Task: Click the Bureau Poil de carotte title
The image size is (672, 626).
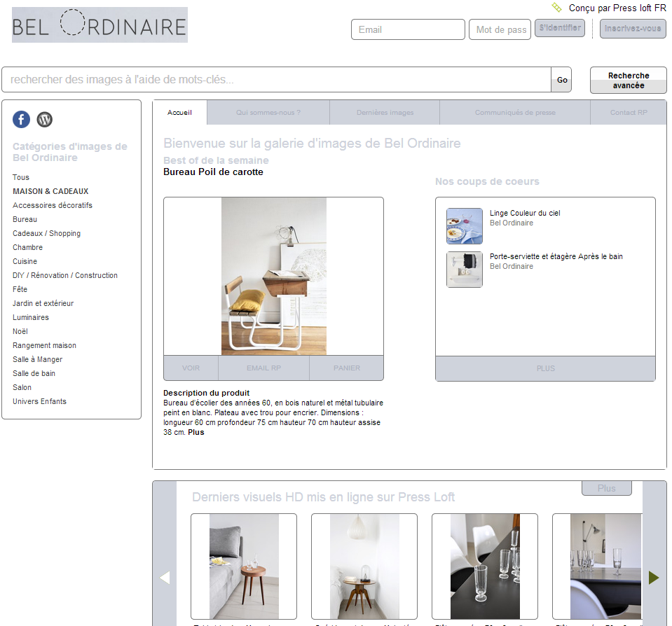Action: 214,172
